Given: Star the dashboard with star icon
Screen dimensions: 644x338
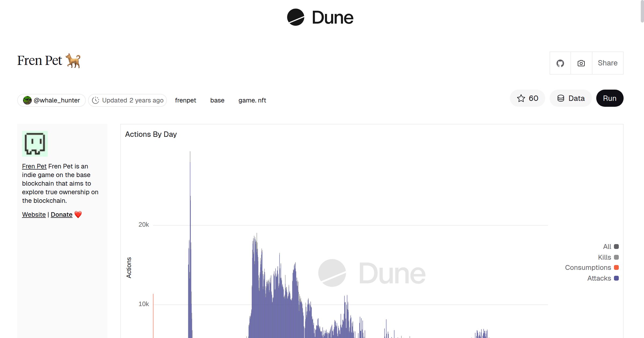Looking at the screenshot, I should (521, 98).
